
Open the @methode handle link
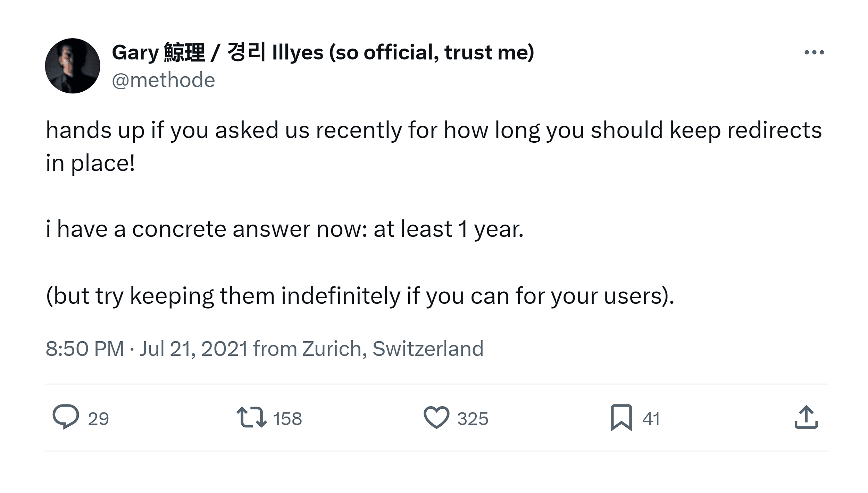point(163,80)
